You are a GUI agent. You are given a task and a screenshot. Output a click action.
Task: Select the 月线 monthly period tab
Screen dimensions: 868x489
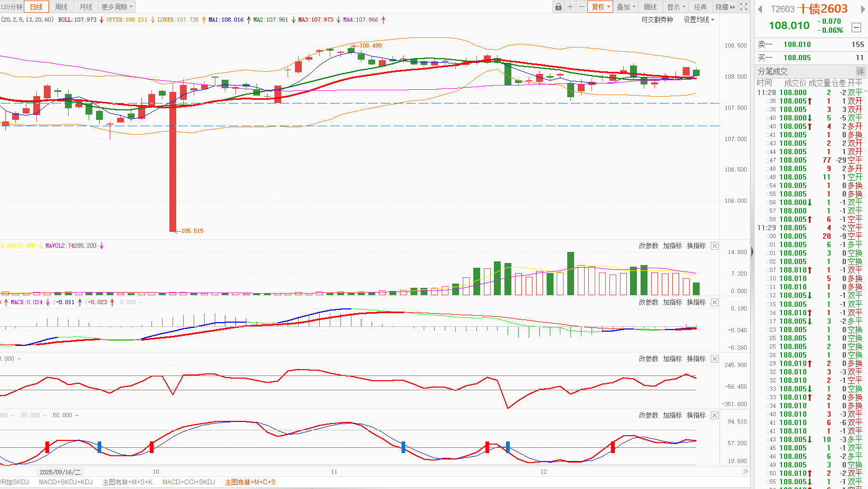click(85, 7)
